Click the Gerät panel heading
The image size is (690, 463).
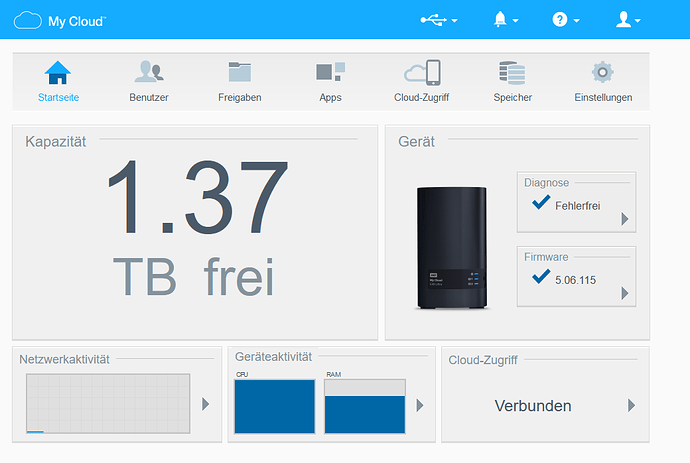pos(416,142)
